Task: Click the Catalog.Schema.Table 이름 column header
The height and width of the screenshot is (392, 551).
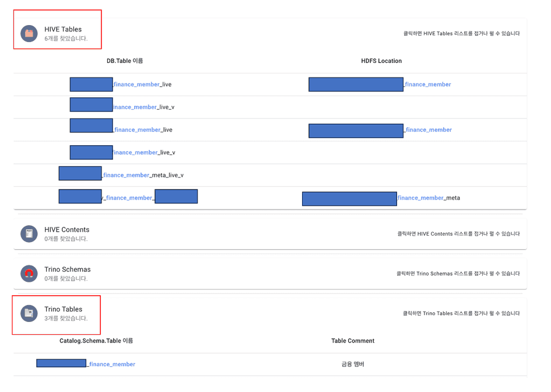Action: pyautogui.click(x=96, y=341)
